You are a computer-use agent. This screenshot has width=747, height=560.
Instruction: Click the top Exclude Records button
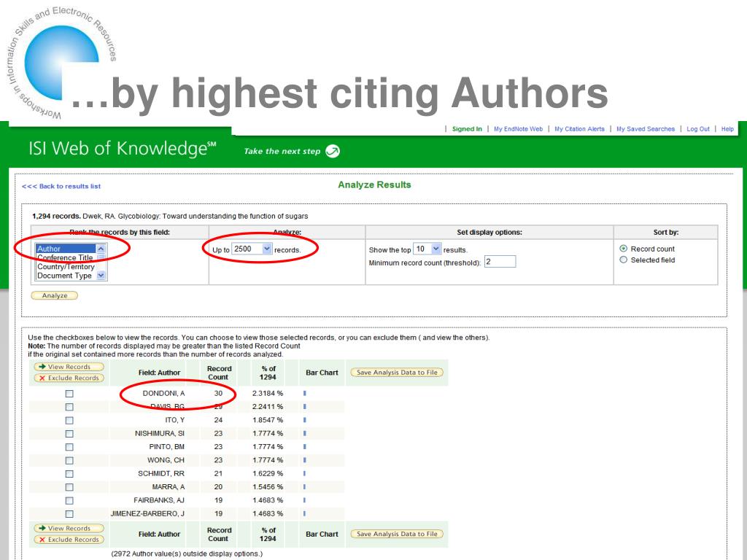tap(69, 378)
